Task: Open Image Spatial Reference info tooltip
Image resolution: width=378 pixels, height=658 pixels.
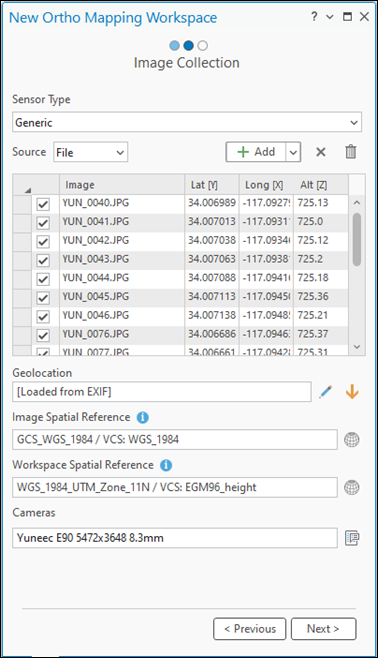Action: (x=143, y=418)
